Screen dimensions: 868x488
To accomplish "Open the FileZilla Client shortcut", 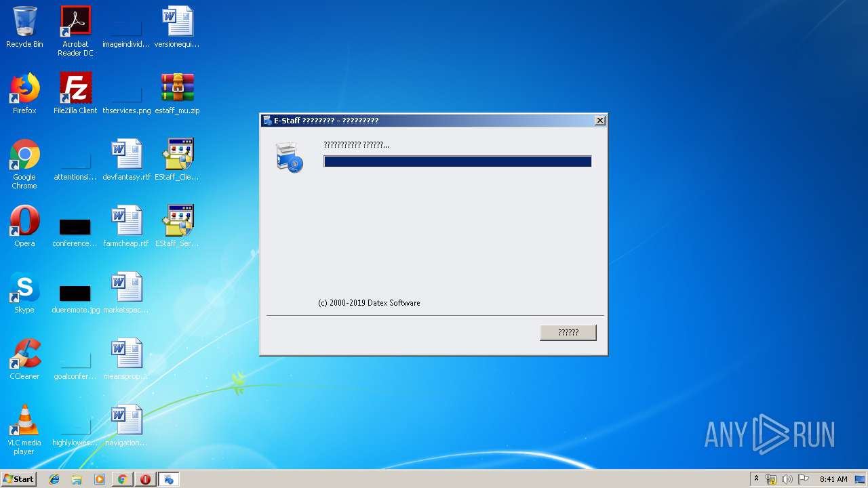I will click(x=75, y=94).
